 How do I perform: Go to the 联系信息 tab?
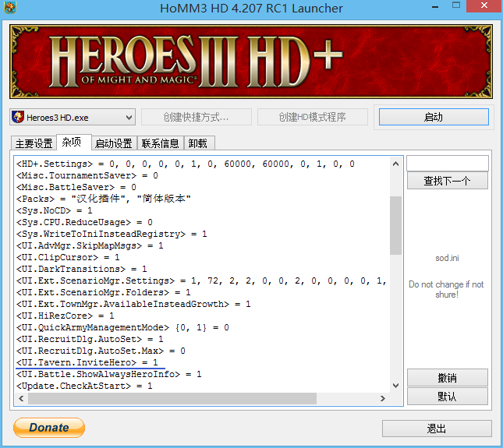pyautogui.click(x=160, y=143)
